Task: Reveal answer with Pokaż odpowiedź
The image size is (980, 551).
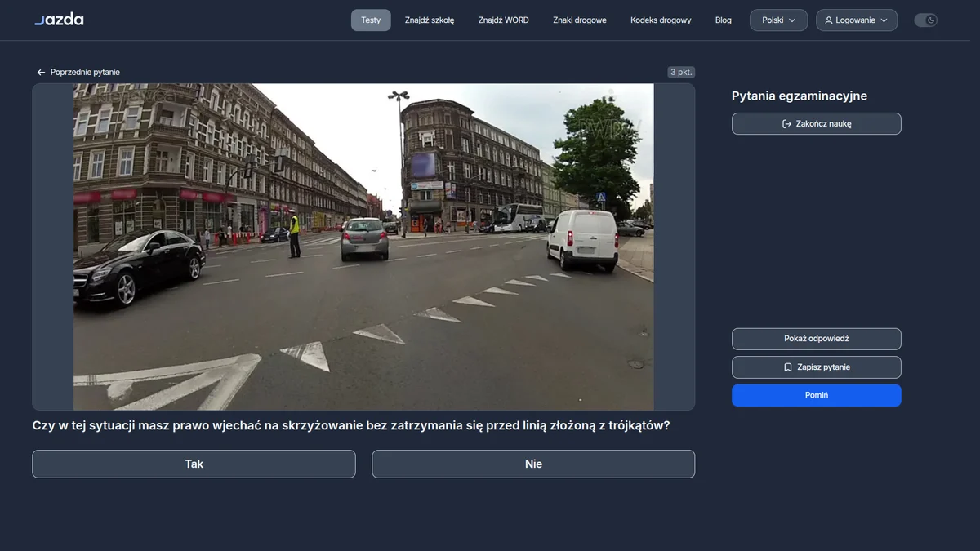Action: click(x=817, y=339)
